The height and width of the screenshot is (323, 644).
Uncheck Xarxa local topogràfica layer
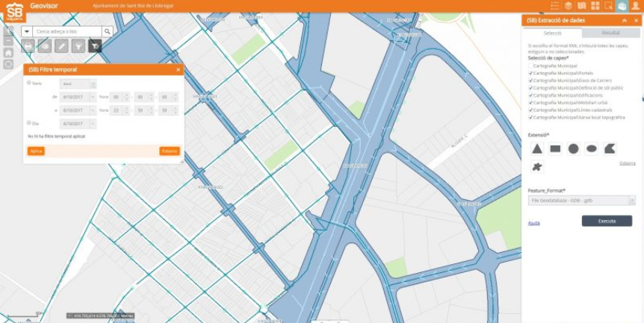point(530,118)
